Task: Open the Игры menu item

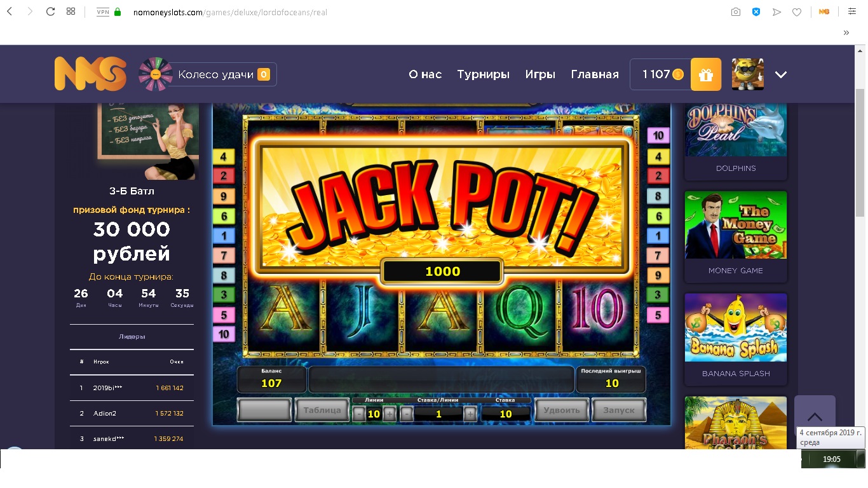Action: 540,74
